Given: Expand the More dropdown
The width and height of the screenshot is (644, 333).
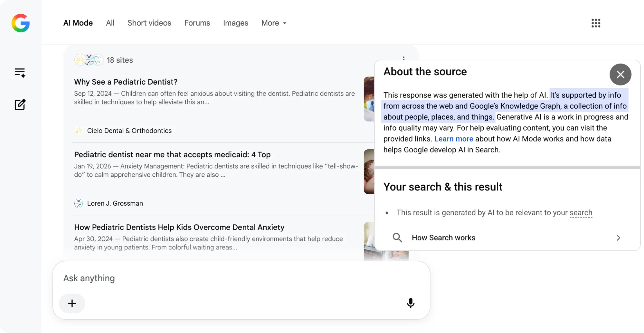Looking at the screenshot, I should pos(274,23).
